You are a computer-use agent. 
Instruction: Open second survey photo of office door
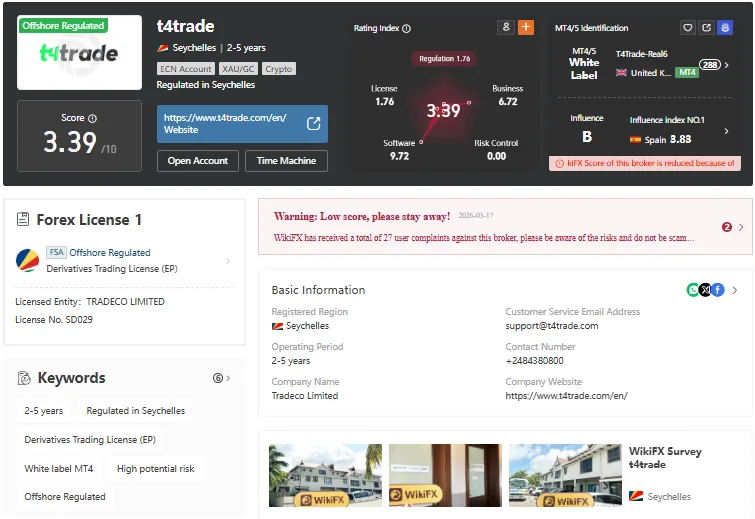[x=445, y=475]
